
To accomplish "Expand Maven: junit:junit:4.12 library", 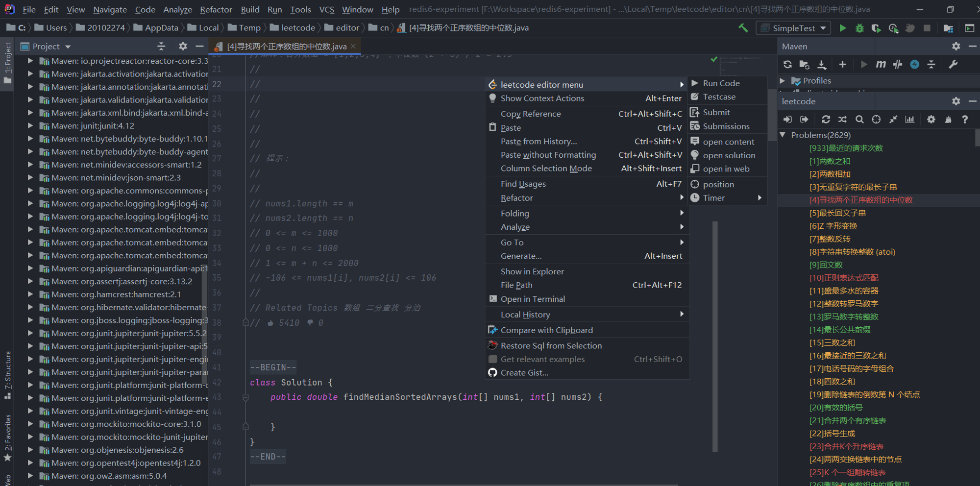I will (x=30, y=125).
